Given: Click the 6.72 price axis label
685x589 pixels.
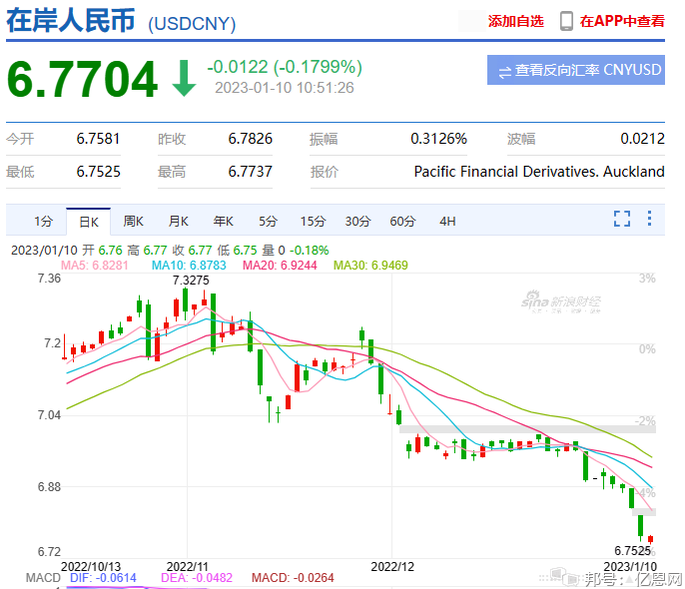Looking at the screenshot, I should pyautogui.click(x=49, y=551).
